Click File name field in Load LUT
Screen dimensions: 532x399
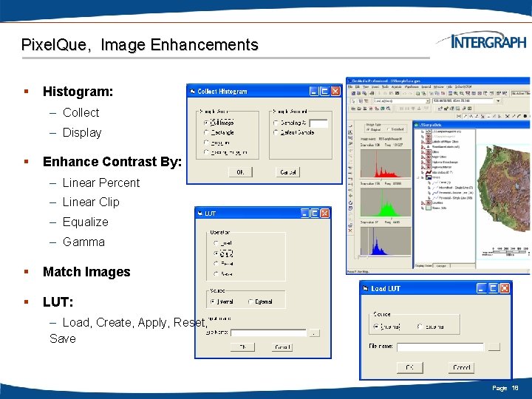click(440, 347)
